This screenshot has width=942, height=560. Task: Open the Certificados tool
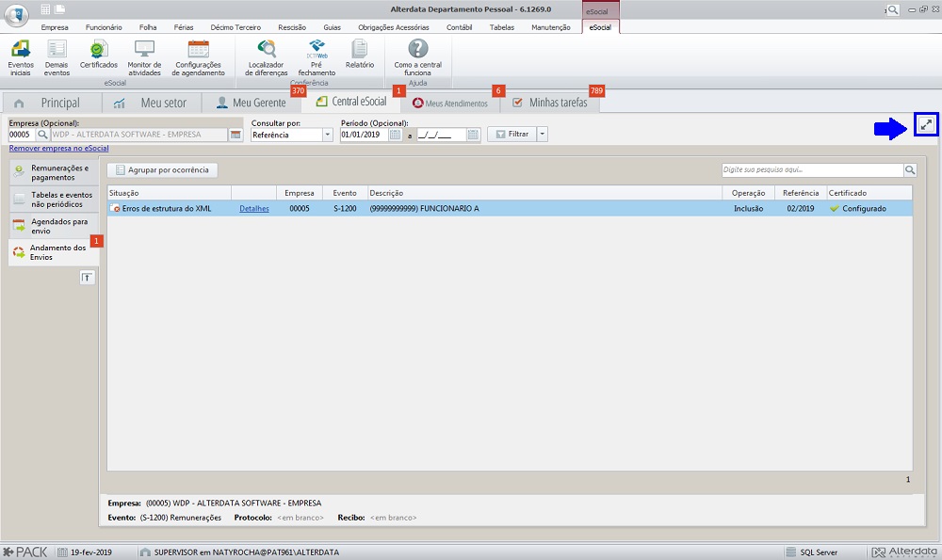[99, 55]
